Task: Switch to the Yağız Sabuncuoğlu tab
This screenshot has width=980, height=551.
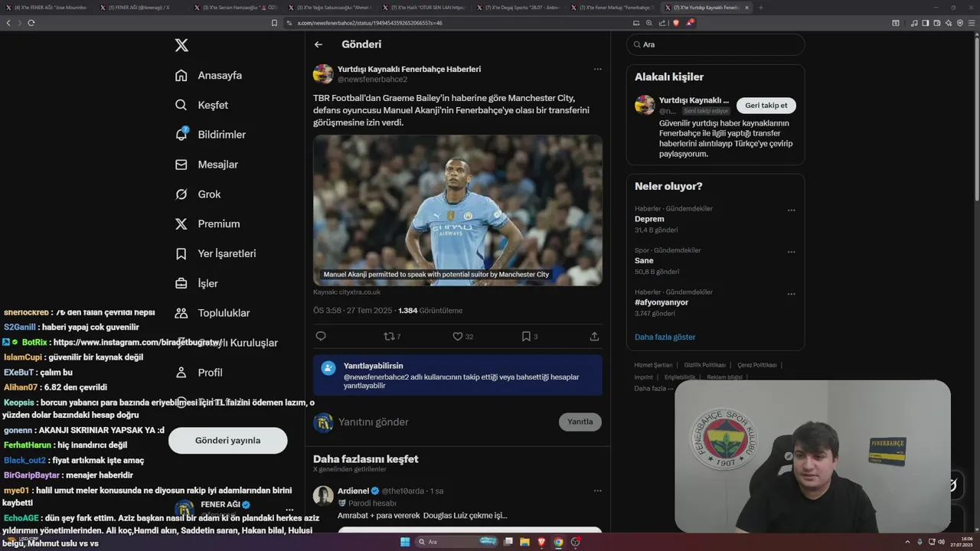Action: pyautogui.click(x=329, y=8)
